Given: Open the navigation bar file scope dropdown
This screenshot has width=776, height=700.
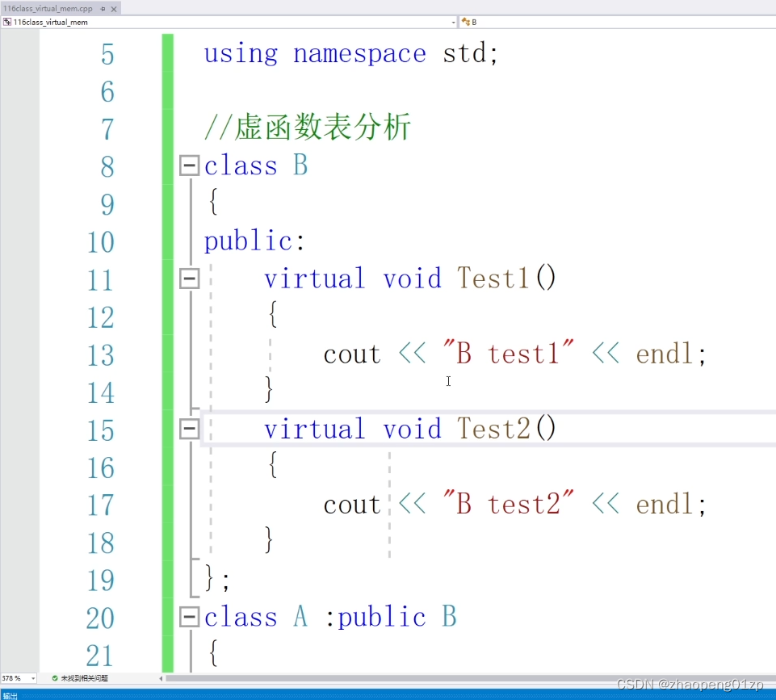Looking at the screenshot, I should (x=455, y=22).
